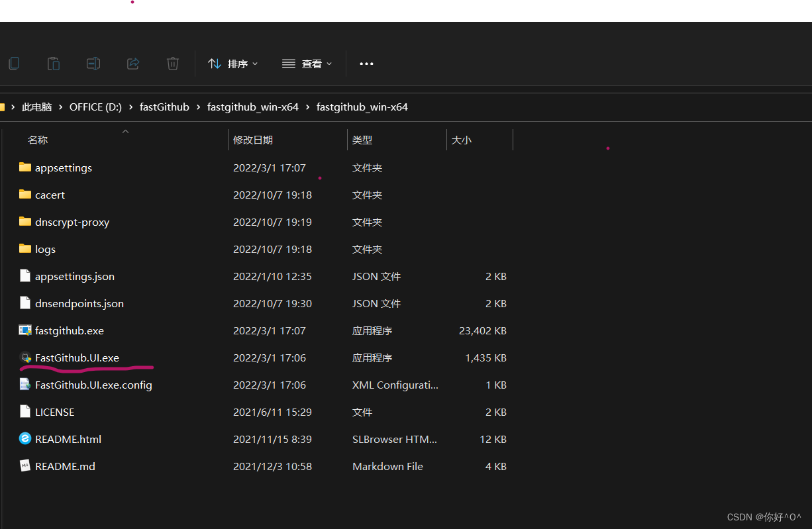Image resolution: width=812 pixels, height=529 pixels.
Task: Select the appsettings.json file name
Action: coord(75,277)
